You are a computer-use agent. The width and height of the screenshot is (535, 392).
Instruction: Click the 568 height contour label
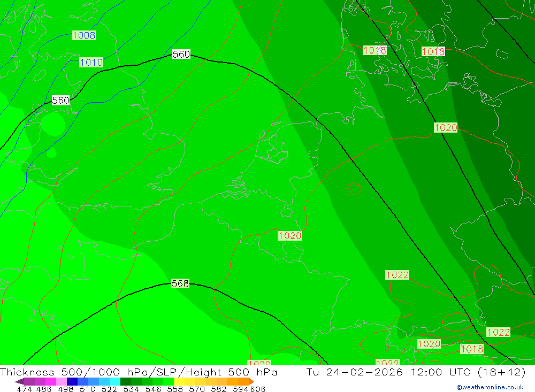point(180,283)
